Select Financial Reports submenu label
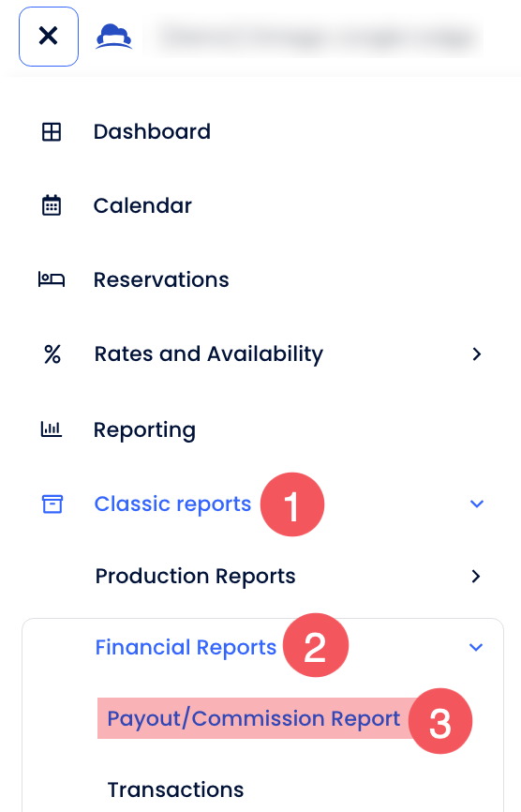The image size is (521, 812). [x=186, y=647]
